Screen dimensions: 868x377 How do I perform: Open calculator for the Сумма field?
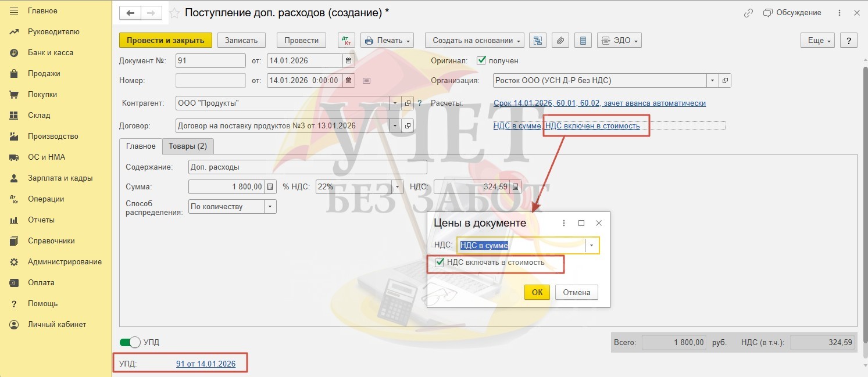pyautogui.click(x=270, y=187)
